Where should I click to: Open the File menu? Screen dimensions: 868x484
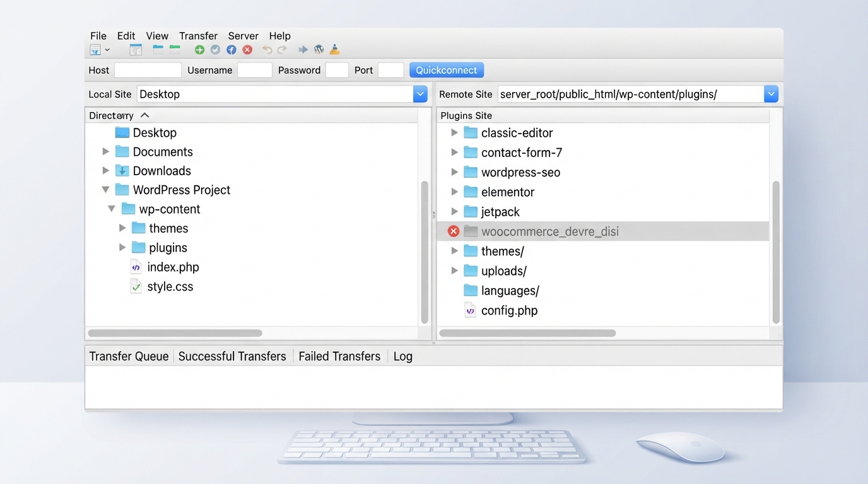98,36
